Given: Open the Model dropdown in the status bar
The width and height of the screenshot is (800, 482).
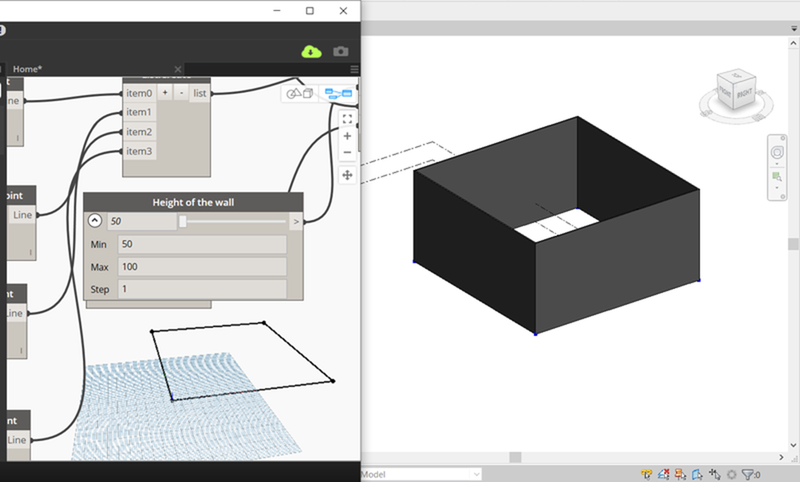Looking at the screenshot, I should pos(476,474).
